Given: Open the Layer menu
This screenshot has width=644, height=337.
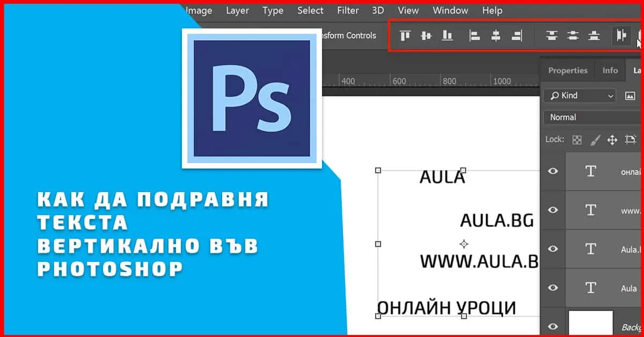Looking at the screenshot, I should [x=237, y=10].
